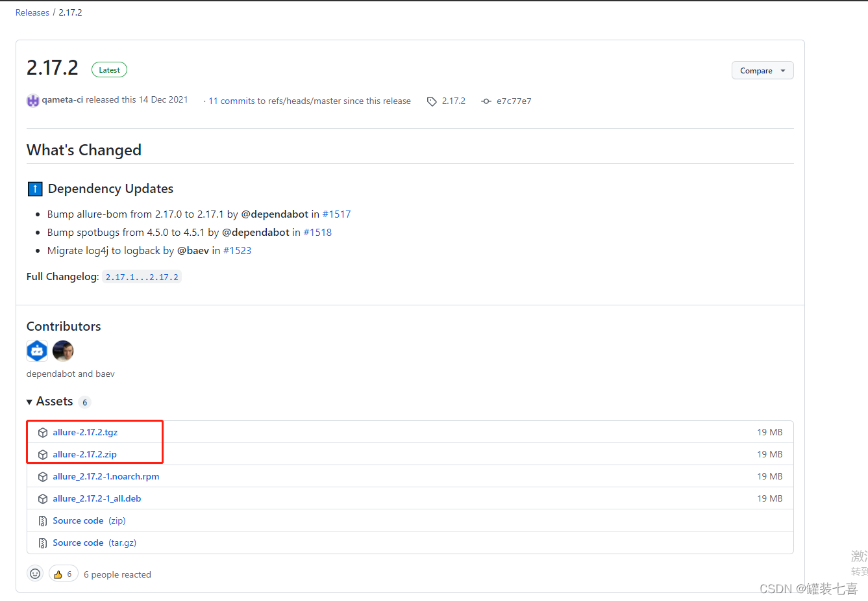Click the 19 MB size of allure-2.17.2.tgz
Screen dimensions: 868x601
[x=770, y=433]
